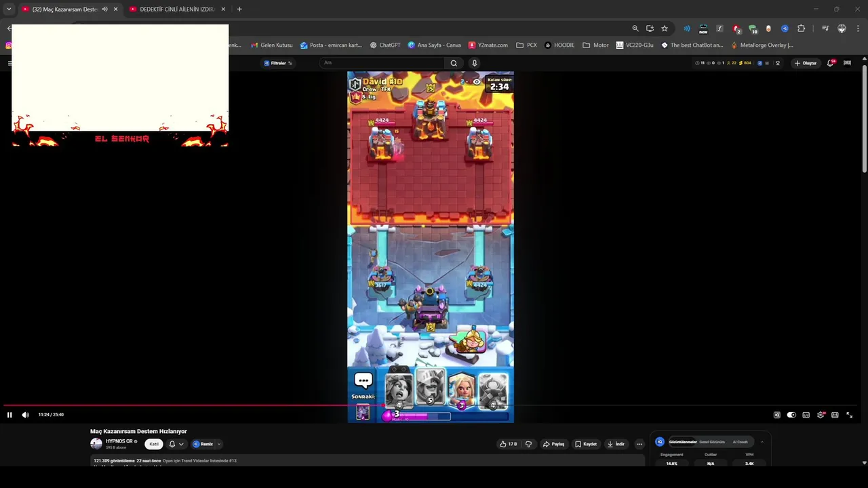Click the YouTube search magnifier button

454,63
